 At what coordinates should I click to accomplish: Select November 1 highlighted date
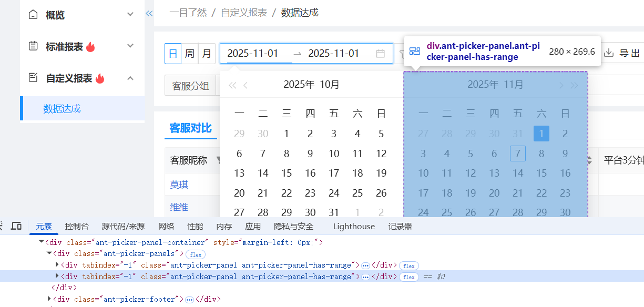pyautogui.click(x=541, y=134)
